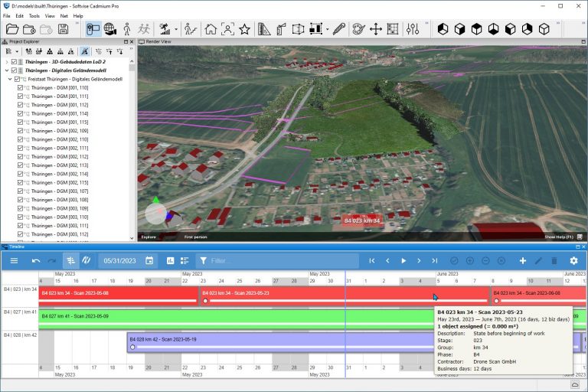The width and height of the screenshot is (588, 392).
Task: Click the calendar date picker icon
Action: [149, 261]
